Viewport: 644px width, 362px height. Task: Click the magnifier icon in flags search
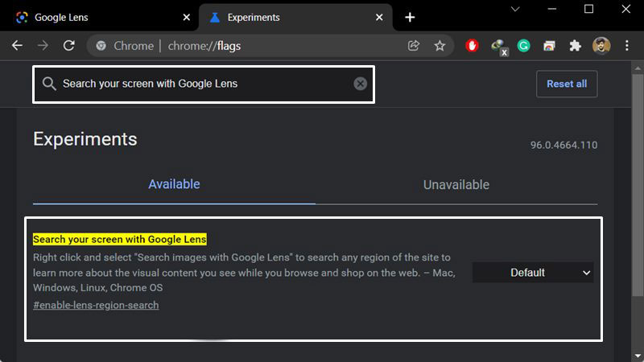(x=49, y=84)
